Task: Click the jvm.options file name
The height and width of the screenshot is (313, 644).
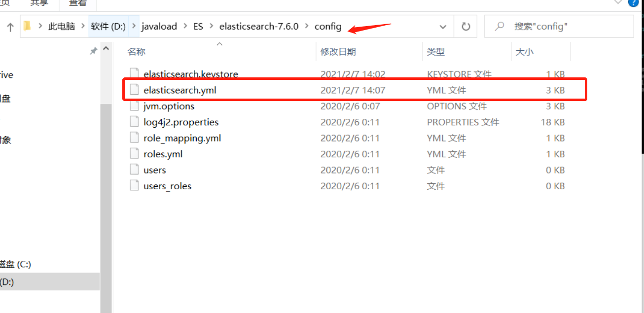Action: [169, 106]
